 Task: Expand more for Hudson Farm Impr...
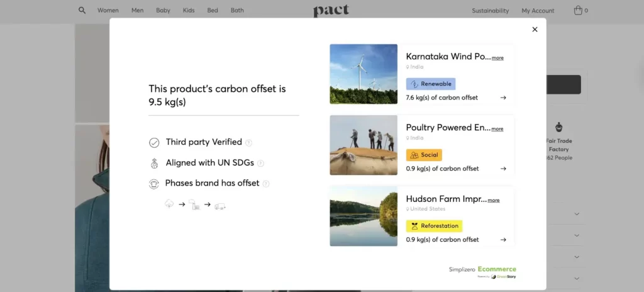point(493,200)
